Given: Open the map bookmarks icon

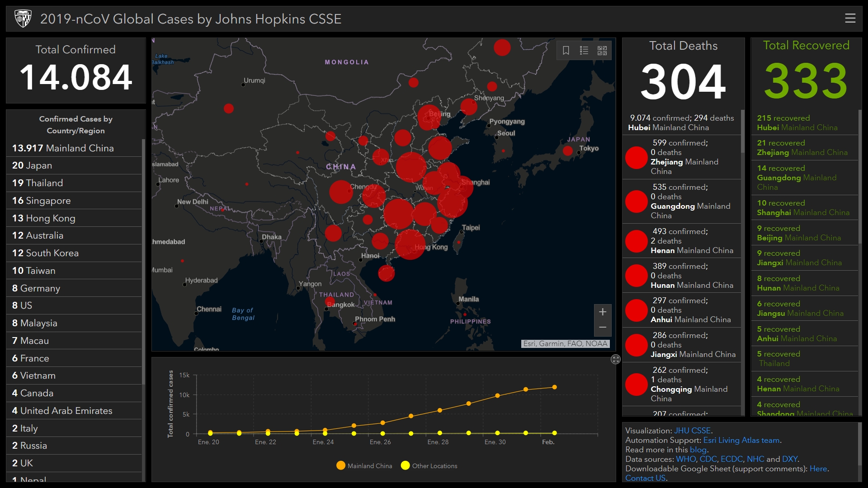Looking at the screenshot, I should click(566, 50).
